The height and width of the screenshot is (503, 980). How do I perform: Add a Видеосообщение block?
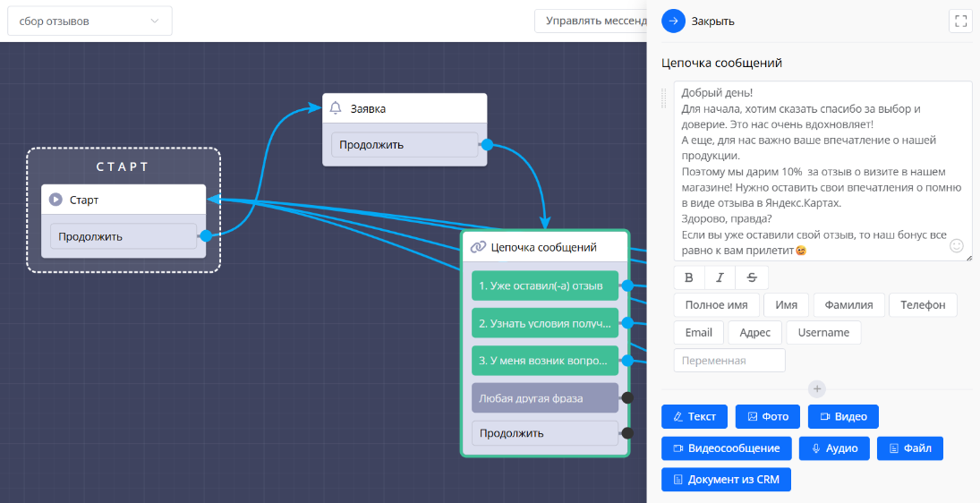click(x=726, y=448)
